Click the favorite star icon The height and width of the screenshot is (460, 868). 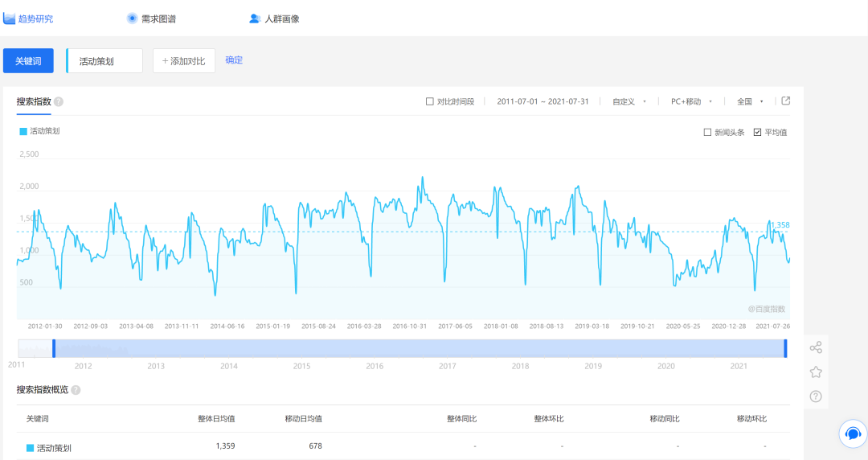816,372
